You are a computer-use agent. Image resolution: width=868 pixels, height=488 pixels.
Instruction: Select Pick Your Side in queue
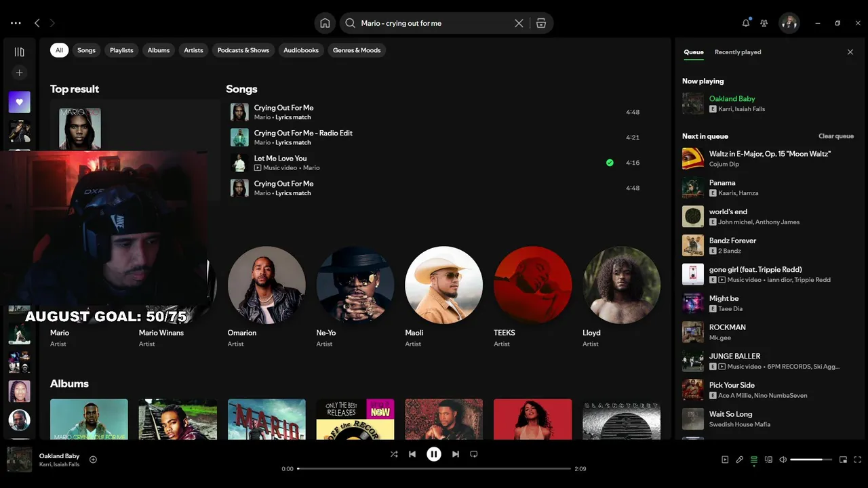coord(768,390)
